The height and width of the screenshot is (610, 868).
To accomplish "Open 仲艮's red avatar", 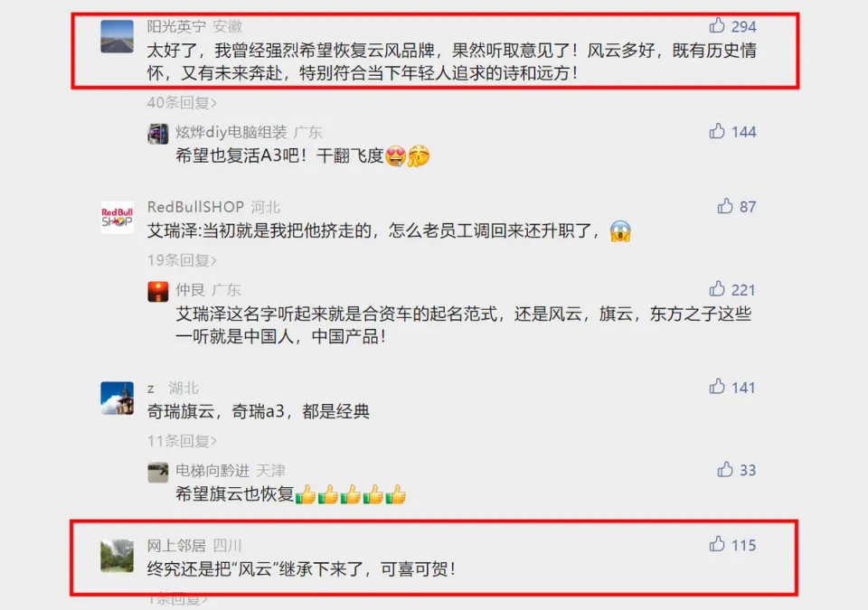I will (157, 292).
